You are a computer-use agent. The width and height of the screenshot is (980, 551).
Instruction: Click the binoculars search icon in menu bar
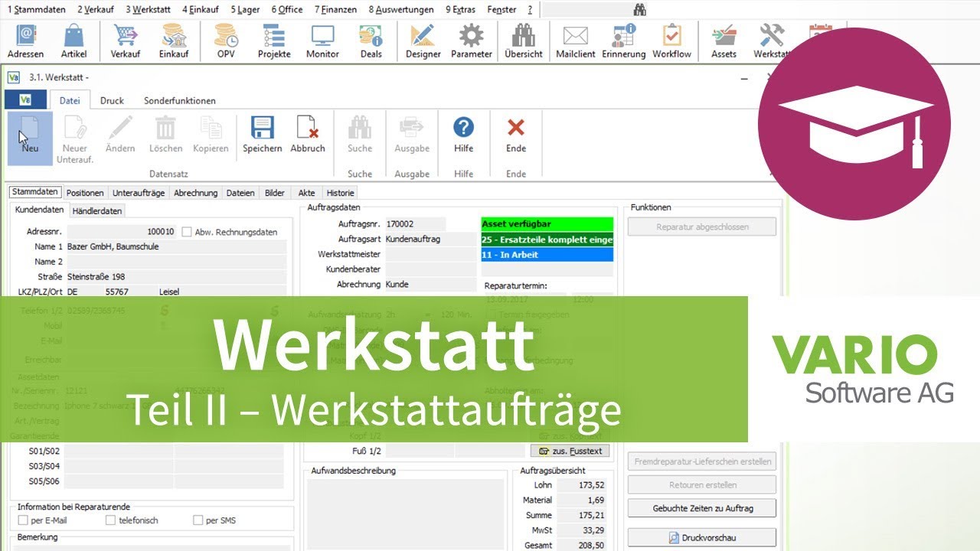[x=640, y=9]
